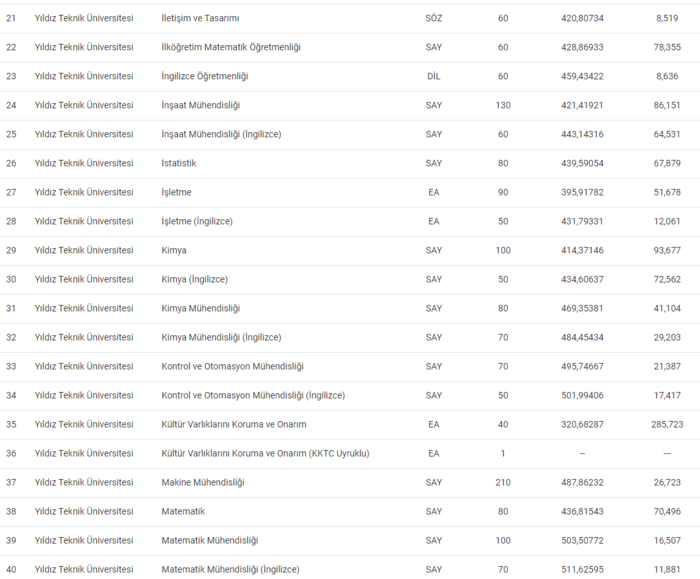Click the İşletme (İngilizce) program name

(197, 221)
